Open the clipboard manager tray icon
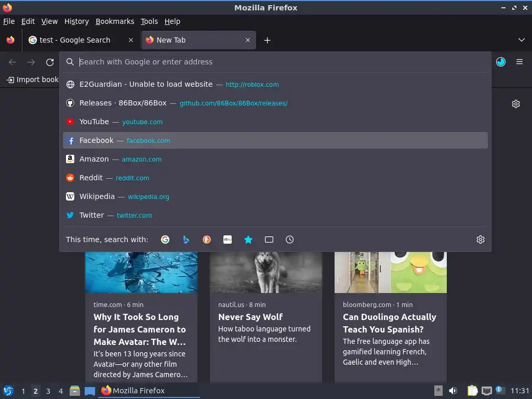This screenshot has height=399, width=532. 472,391
